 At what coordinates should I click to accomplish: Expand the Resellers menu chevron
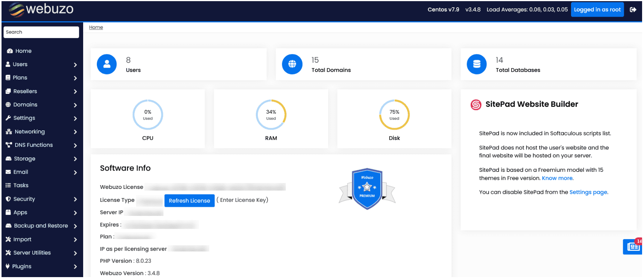75,92
